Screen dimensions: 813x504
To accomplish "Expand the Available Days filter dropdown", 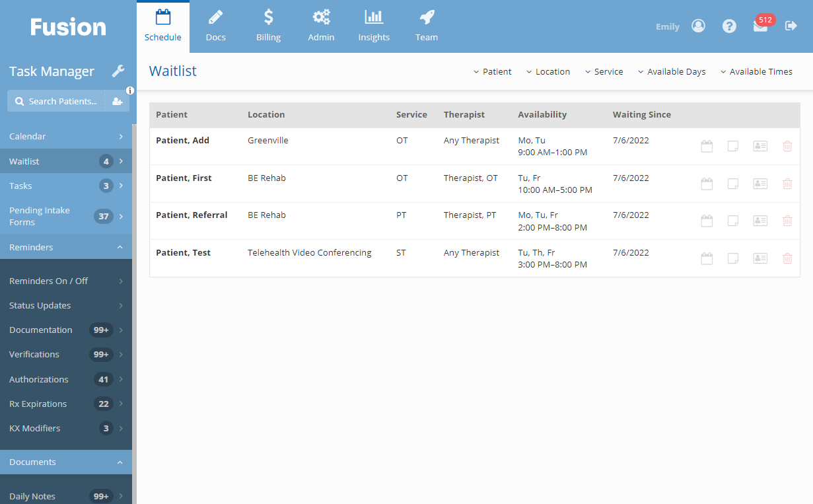I will (x=672, y=71).
